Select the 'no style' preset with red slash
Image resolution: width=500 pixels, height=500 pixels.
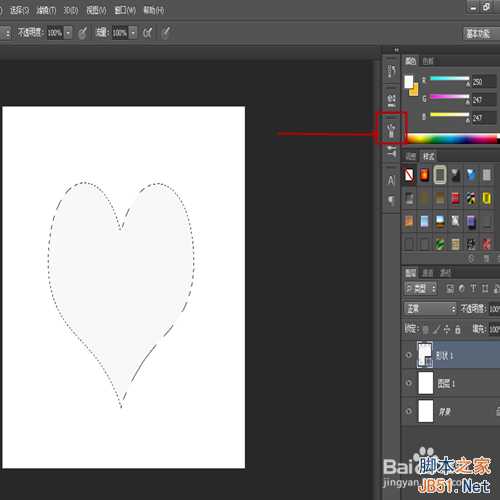pyautogui.click(x=409, y=175)
